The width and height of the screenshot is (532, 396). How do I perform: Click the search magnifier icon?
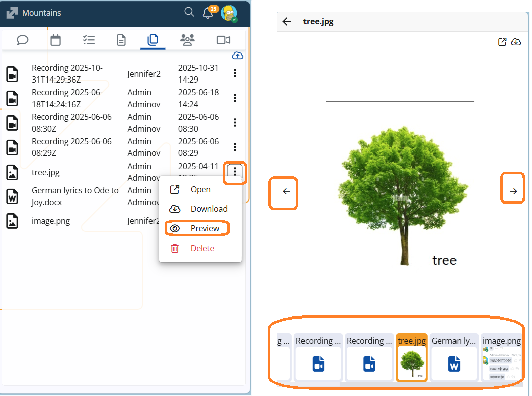[x=189, y=12]
